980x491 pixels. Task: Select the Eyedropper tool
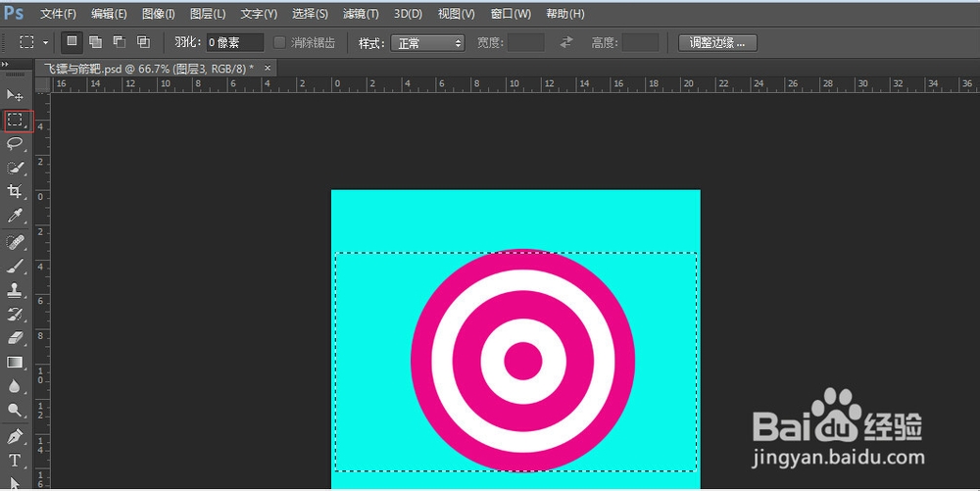[15, 216]
